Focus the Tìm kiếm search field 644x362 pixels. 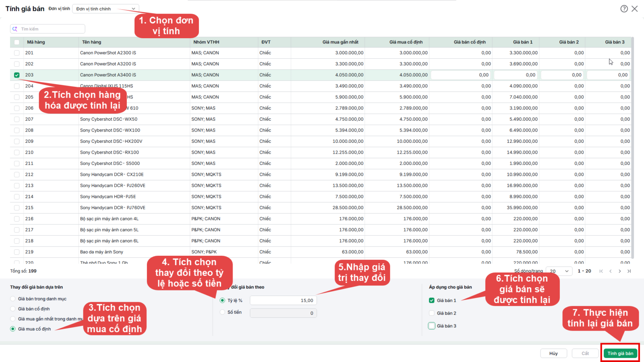pyautogui.click(x=47, y=29)
